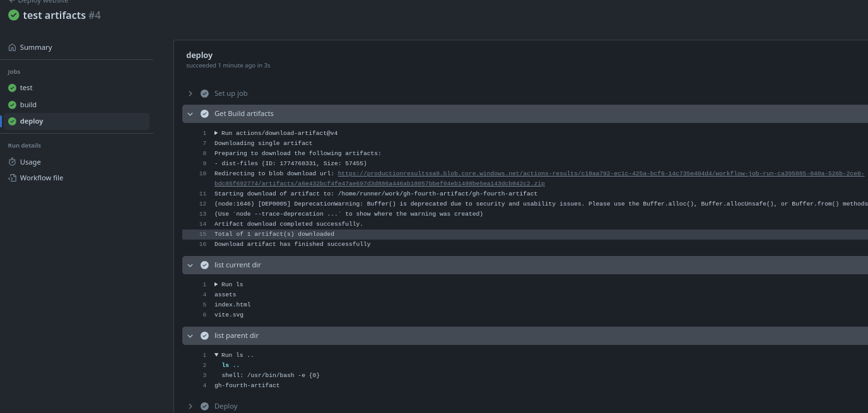
Task: Select the deploy job in sidebar
Action: tap(32, 121)
